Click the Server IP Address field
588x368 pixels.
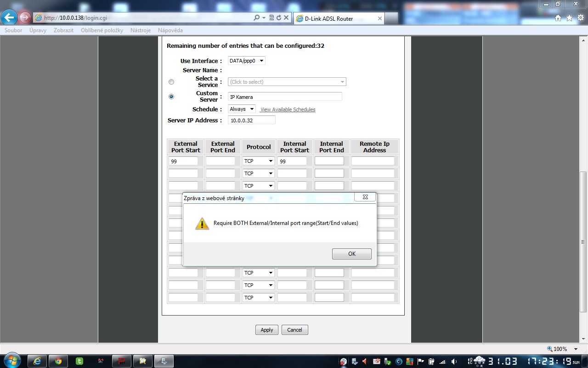coord(252,120)
